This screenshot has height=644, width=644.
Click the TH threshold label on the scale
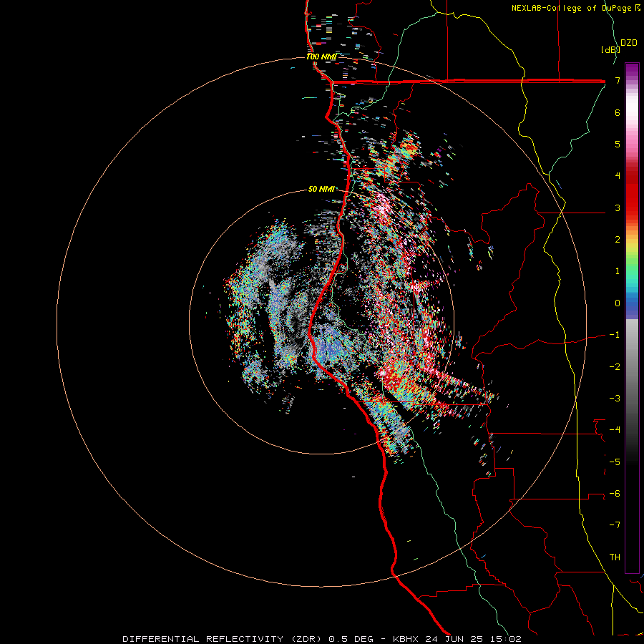click(x=615, y=557)
